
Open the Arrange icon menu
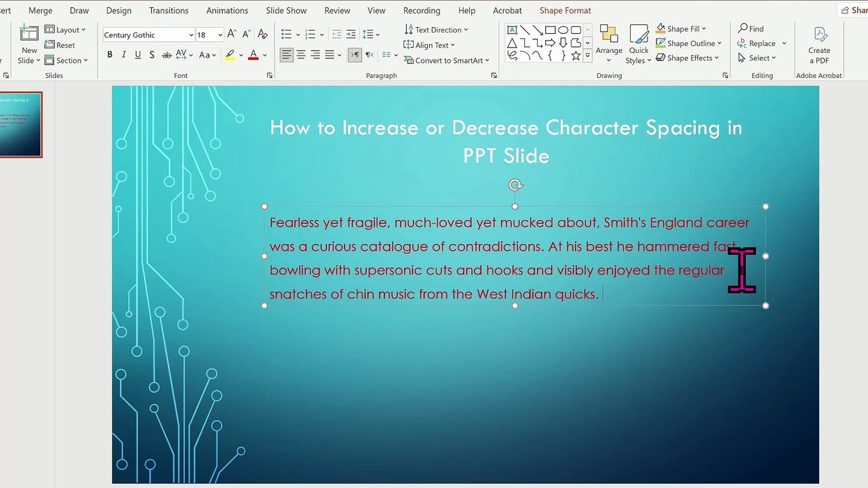point(609,45)
